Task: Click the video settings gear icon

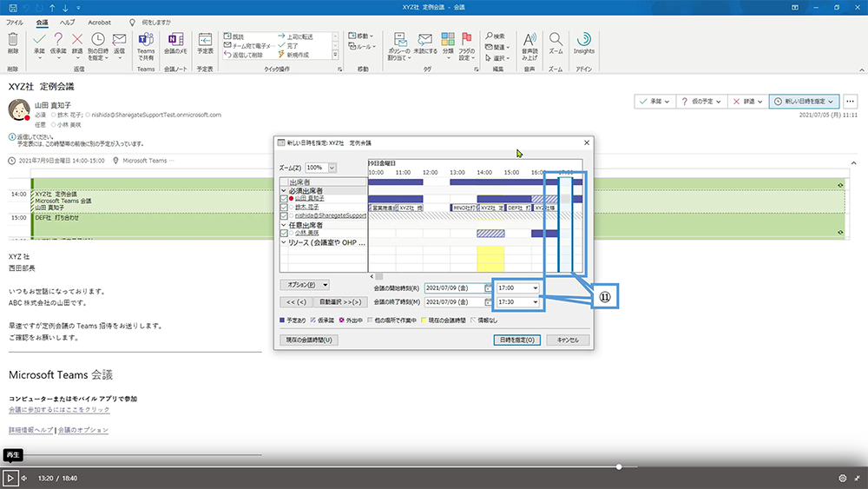Action: coord(843,479)
